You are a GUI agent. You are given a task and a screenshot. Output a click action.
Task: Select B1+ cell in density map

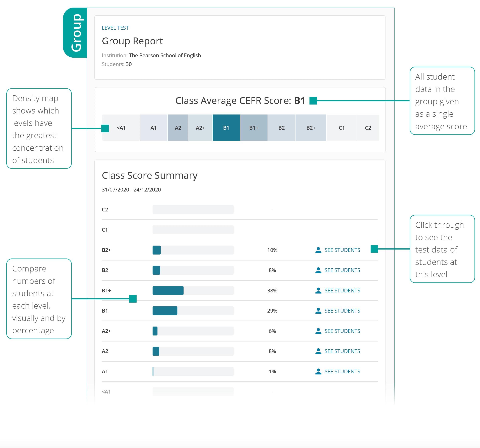(x=254, y=128)
